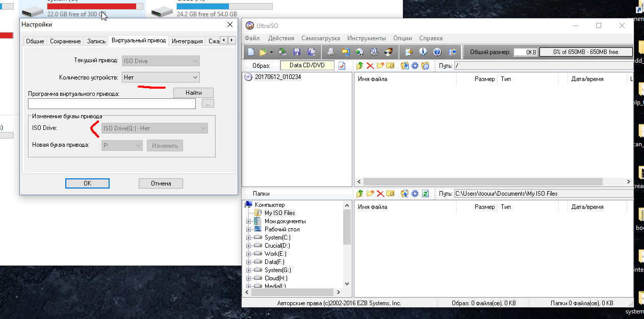
Task: Click the red X delete icon in image pane
Action: pos(370,66)
